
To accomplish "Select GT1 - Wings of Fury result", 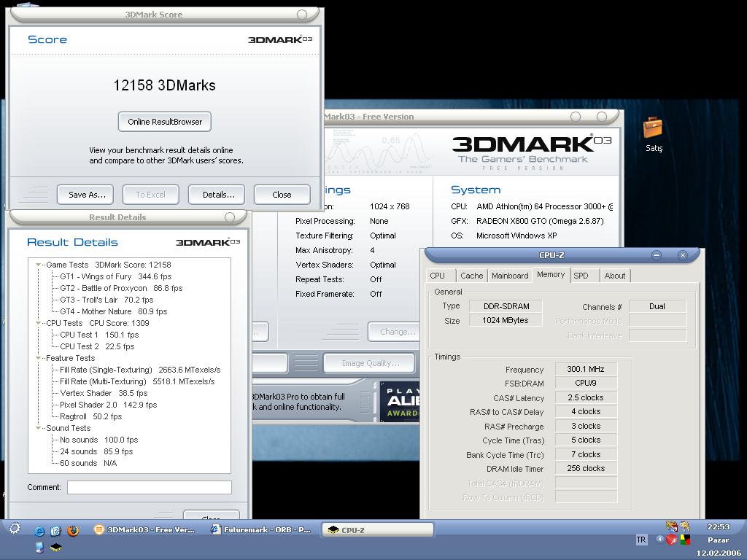I will [115, 276].
